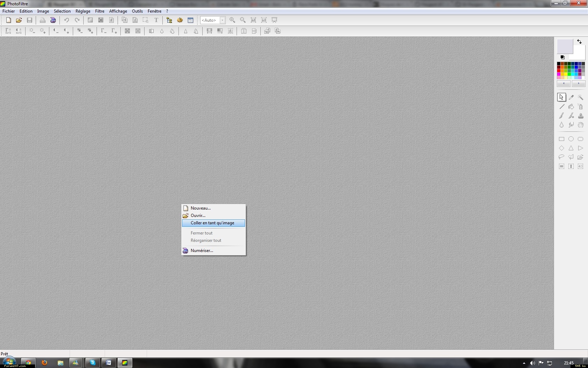This screenshot has width=588, height=368.
Task: Choose Ouvrir... in the context menu
Action: (213, 216)
